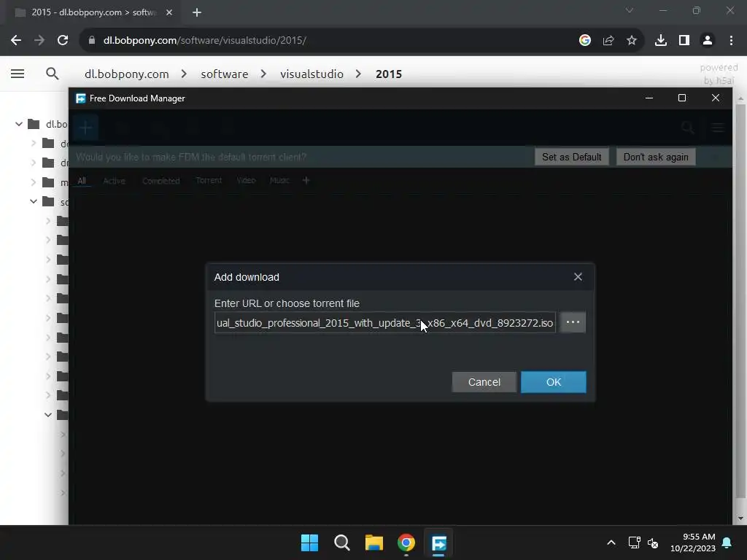Collapse the 'so' folder in tree
Image resolution: width=747 pixels, height=560 pixels.
pos(34,201)
